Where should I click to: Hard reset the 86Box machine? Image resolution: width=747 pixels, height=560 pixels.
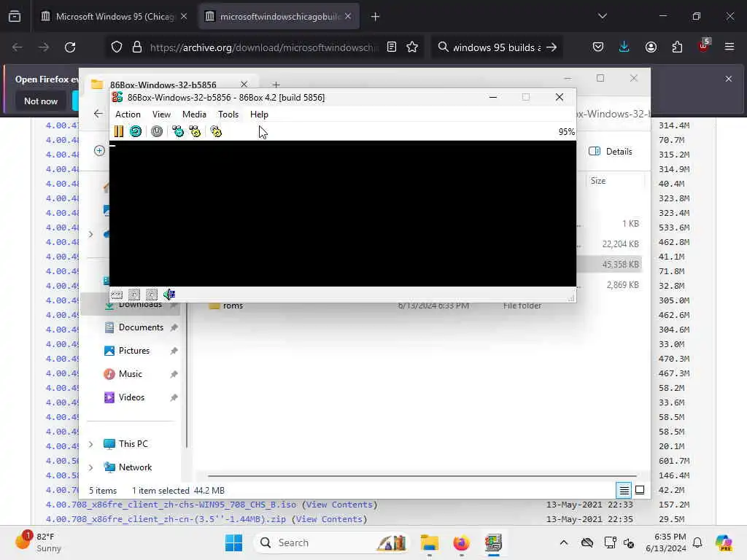136,131
